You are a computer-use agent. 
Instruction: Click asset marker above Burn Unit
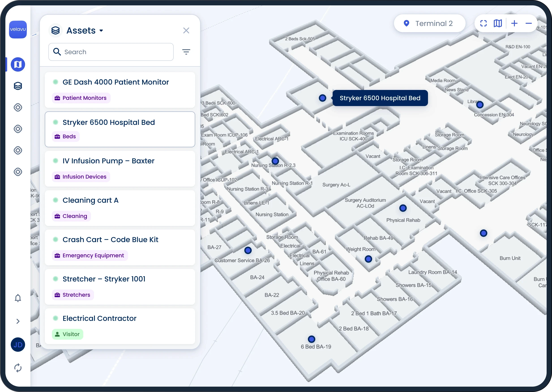484,233
